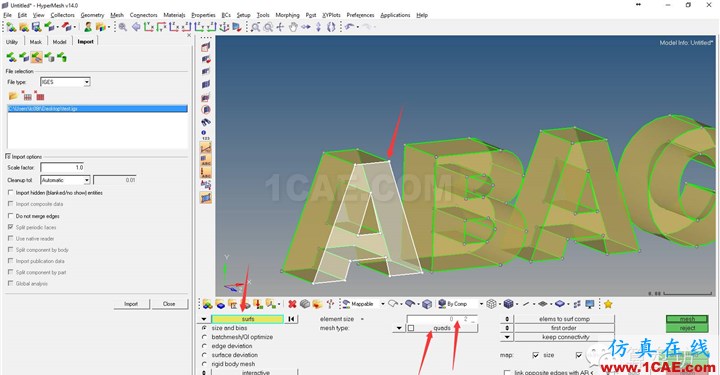Click the binoculars Find icon in vertical toolbar
The width and height of the screenshot is (720, 375).
[x=206, y=122]
